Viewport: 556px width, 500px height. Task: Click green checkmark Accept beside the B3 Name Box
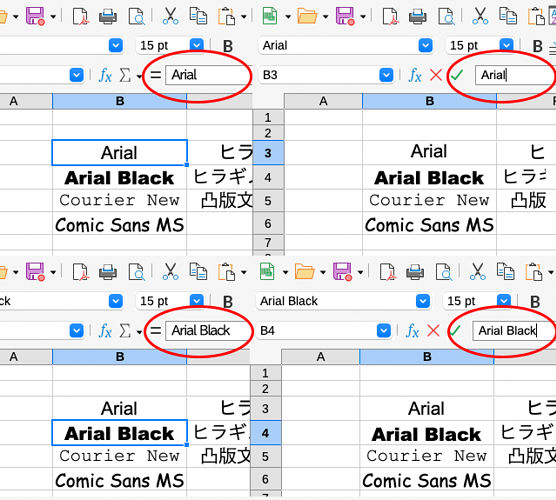pos(457,75)
